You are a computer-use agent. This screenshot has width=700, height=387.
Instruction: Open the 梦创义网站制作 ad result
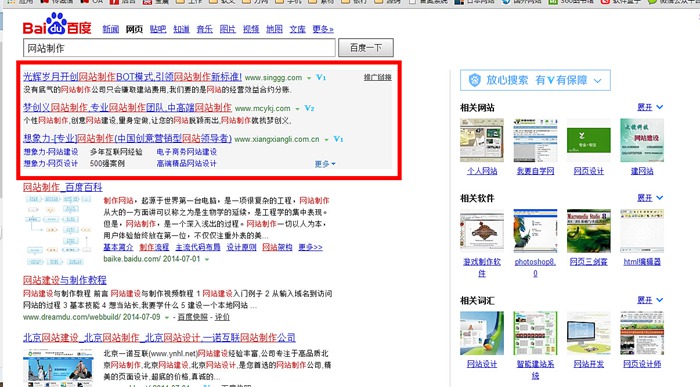pyautogui.click(x=128, y=108)
